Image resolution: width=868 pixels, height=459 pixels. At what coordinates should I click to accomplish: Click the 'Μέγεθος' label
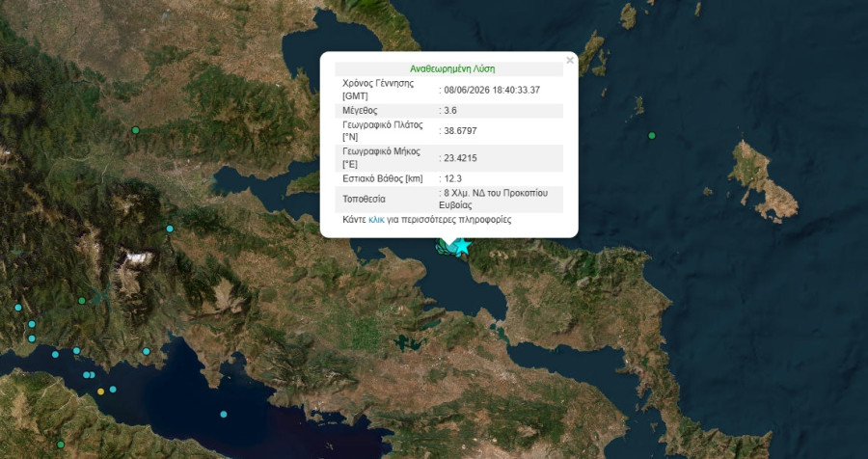click(360, 111)
